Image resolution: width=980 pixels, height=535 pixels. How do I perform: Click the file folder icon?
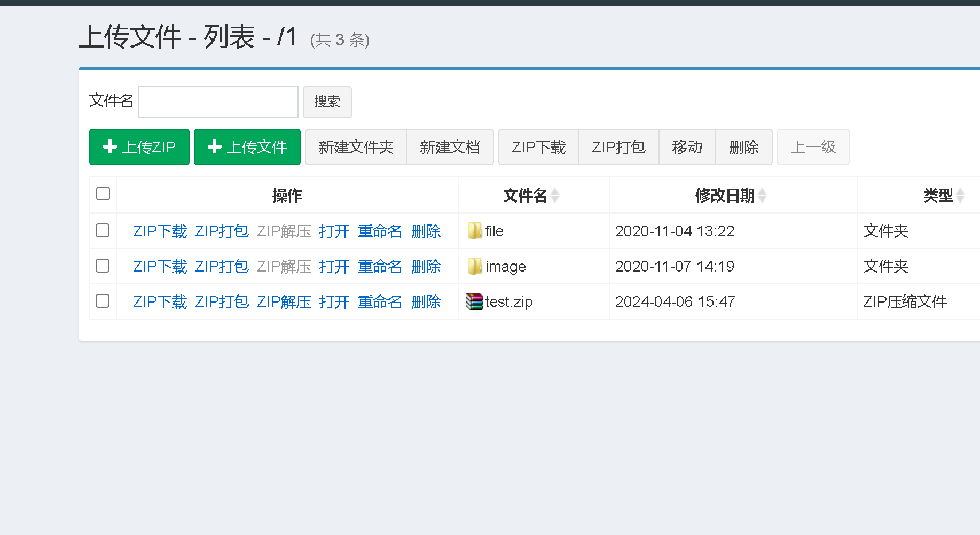(475, 231)
